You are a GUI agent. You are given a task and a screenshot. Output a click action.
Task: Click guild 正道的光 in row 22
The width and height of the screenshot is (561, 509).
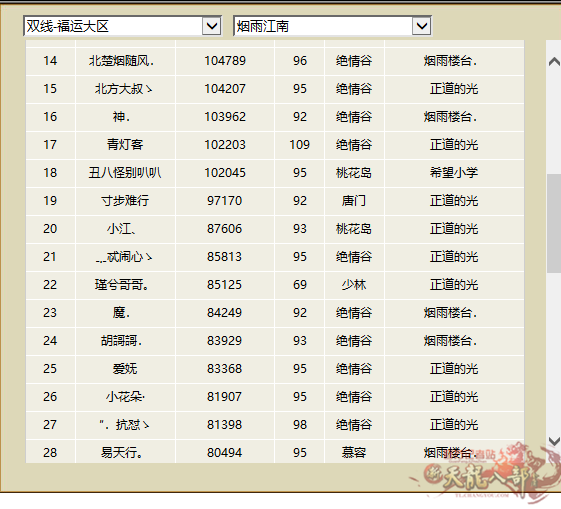(454, 285)
